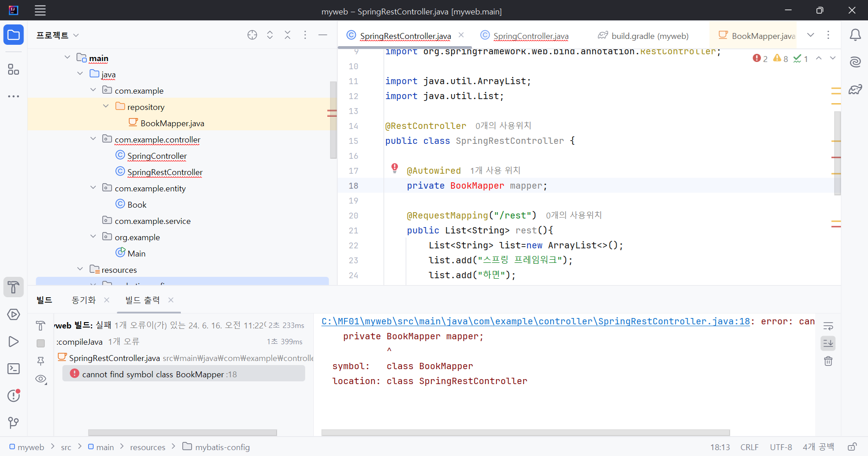The width and height of the screenshot is (868, 456).
Task: Switch to SpringRestController.java tab
Action: [405, 36]
